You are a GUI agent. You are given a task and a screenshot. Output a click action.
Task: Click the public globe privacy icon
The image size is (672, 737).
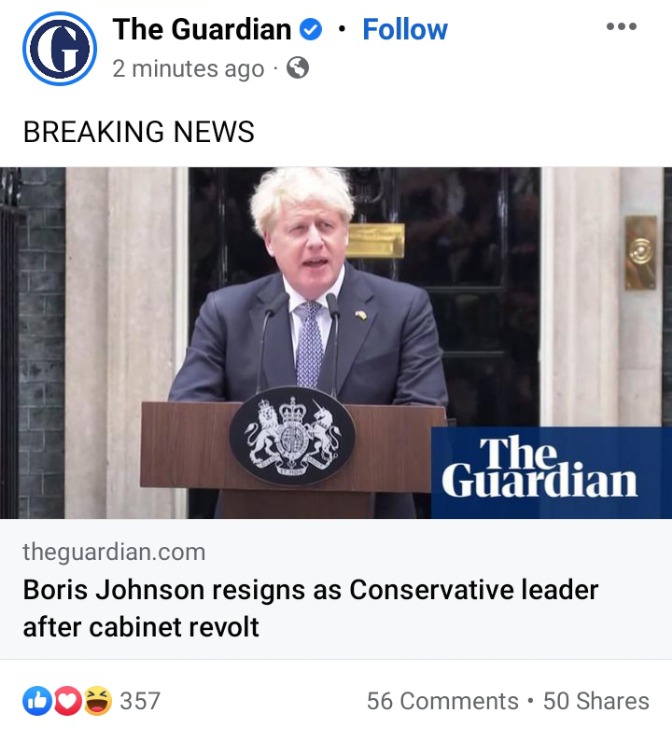(x=298, y=68)
